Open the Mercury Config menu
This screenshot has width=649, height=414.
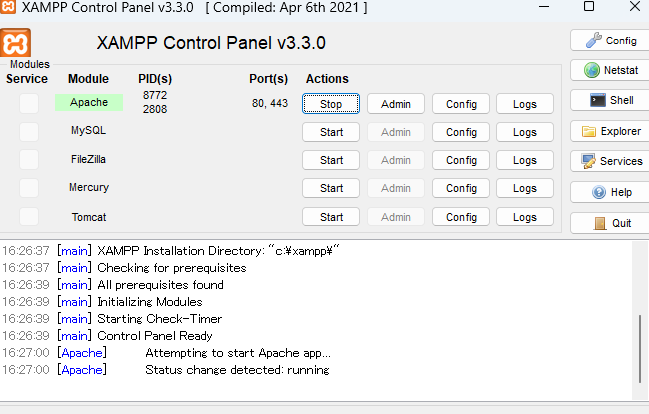tap(461, 188)
